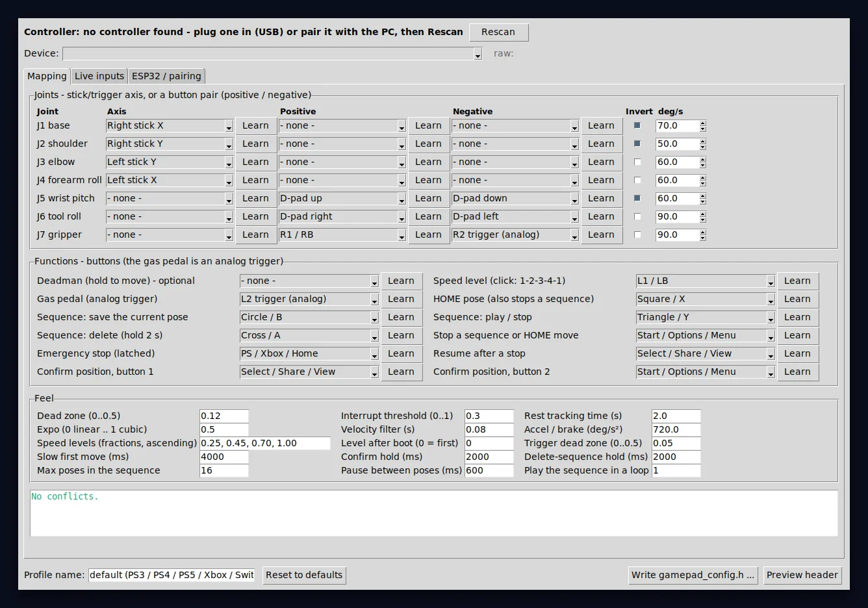Screen dimensions: 868x608
Task: Learn the Emergency stop button
Action: pyautogui.click(x=401, y=353)
